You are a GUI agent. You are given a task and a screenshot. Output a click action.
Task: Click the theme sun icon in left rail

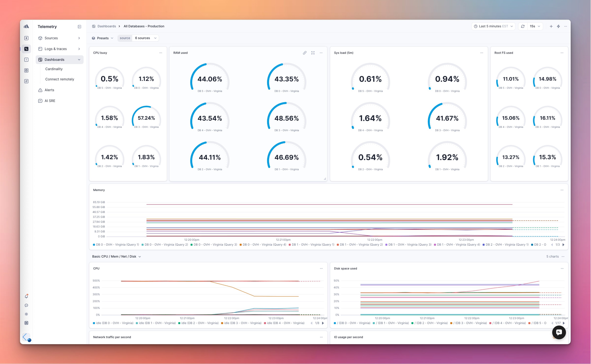click(27, 314)
